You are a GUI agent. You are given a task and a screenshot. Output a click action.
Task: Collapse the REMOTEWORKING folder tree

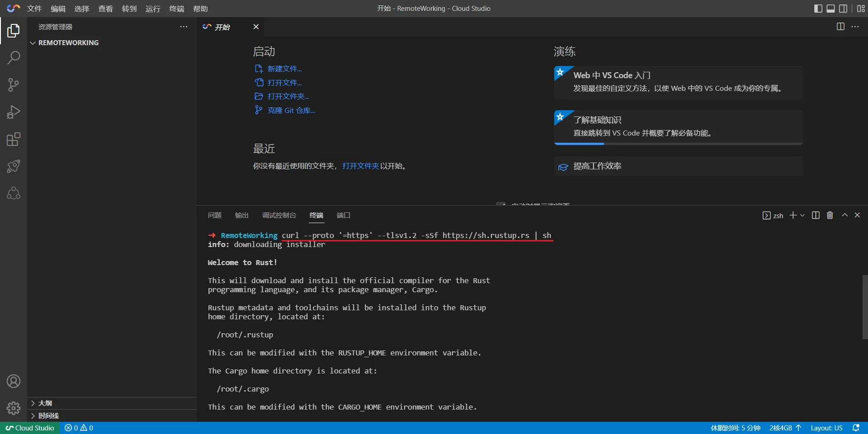point(33,42)
